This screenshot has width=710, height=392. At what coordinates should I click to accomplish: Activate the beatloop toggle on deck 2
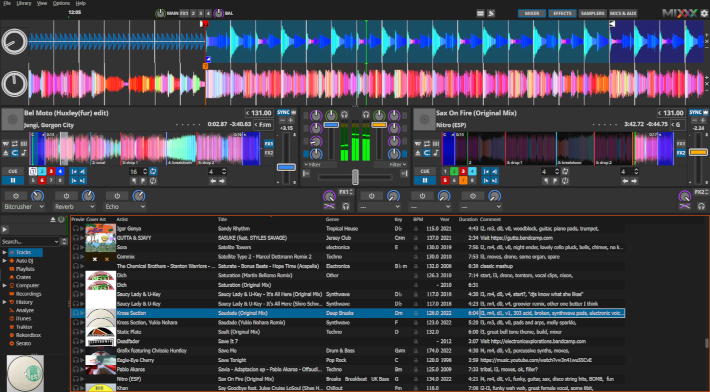[x=565, y=171]
